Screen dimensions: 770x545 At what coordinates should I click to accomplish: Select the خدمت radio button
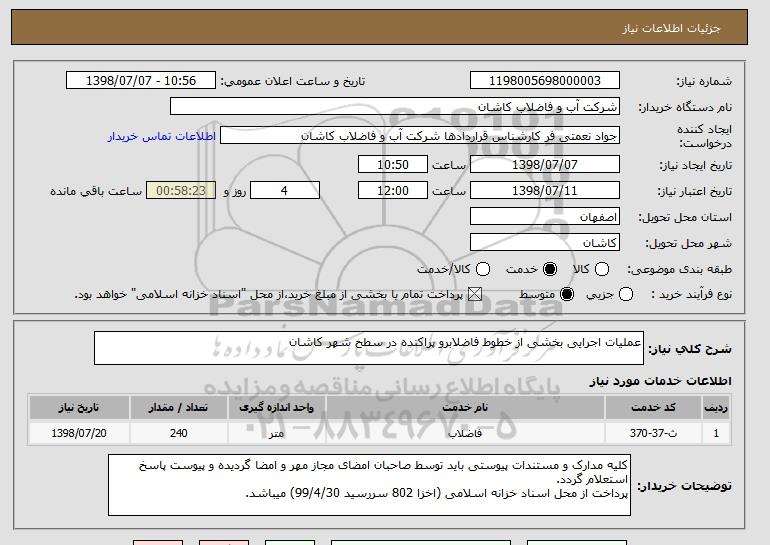tap(550, 269)
